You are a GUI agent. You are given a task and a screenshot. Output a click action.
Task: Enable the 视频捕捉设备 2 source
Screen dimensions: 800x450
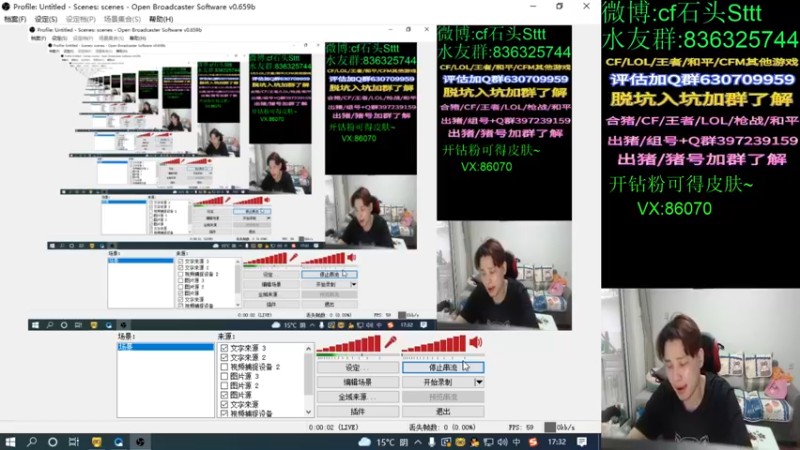pyautogui.click(x=224, y=367)
